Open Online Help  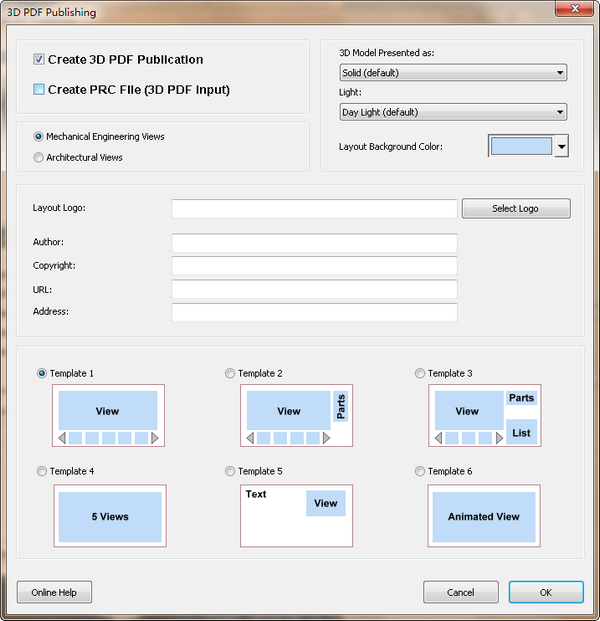[54, 592]
